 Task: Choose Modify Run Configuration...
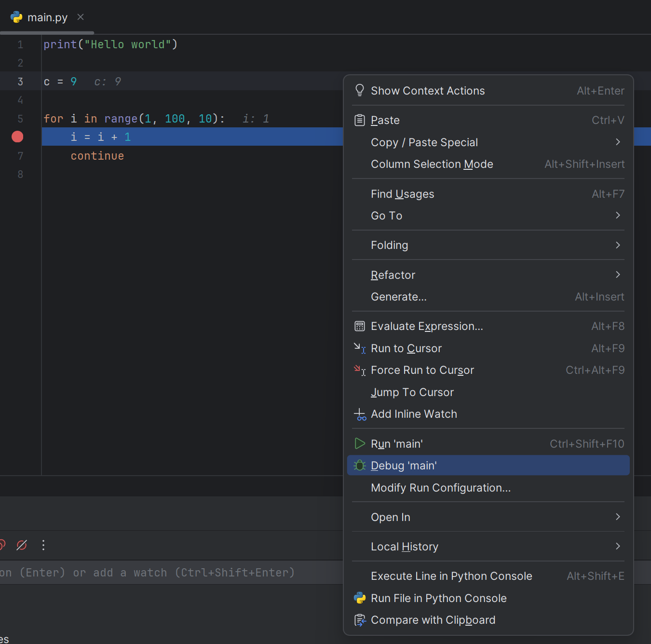[x=440, y=488]
